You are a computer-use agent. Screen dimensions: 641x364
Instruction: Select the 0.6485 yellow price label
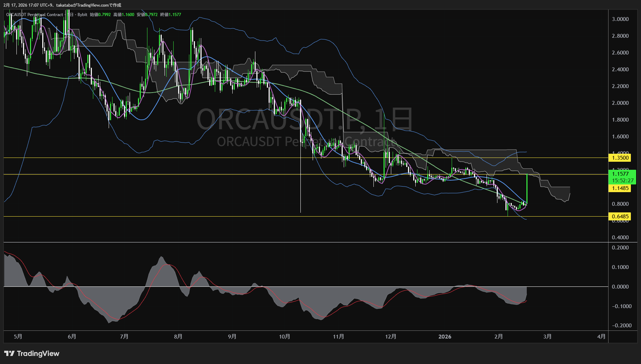[x=620, y=217]
